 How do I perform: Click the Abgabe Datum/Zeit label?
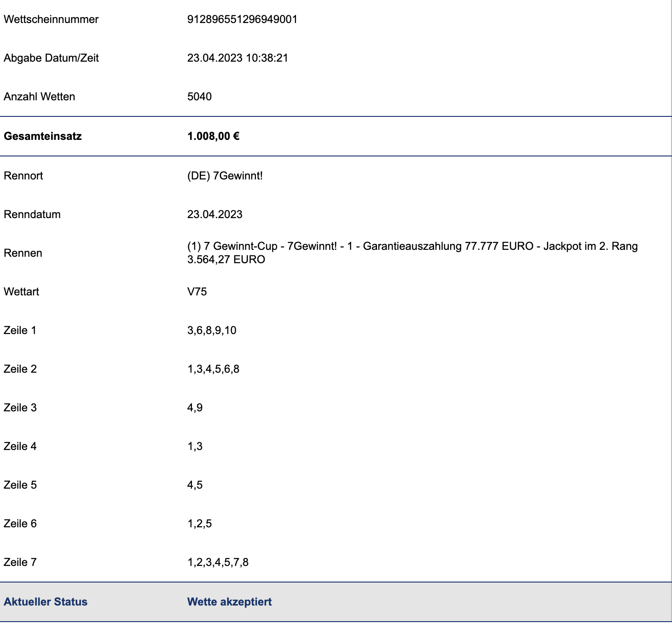(x=51, y=58)
